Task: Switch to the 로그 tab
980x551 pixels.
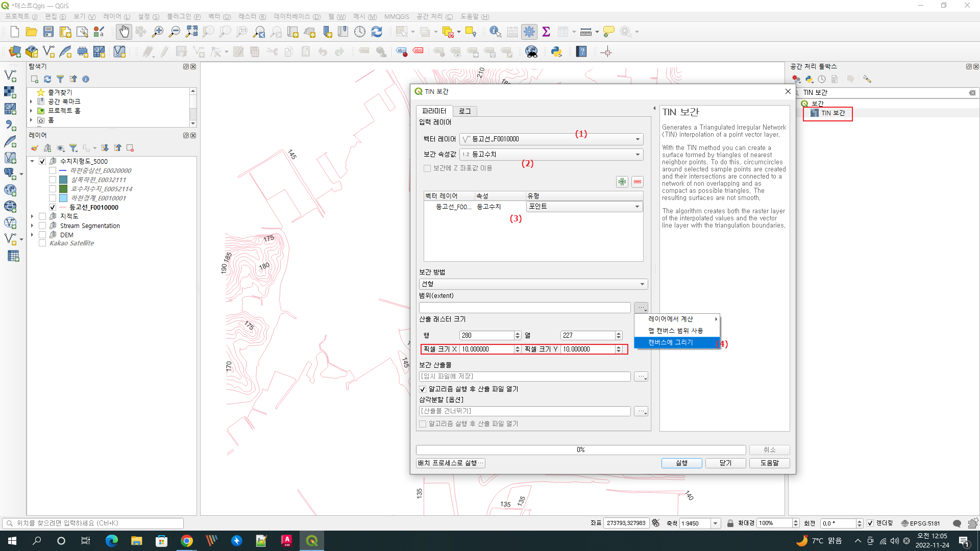Action: click(464, 111)
